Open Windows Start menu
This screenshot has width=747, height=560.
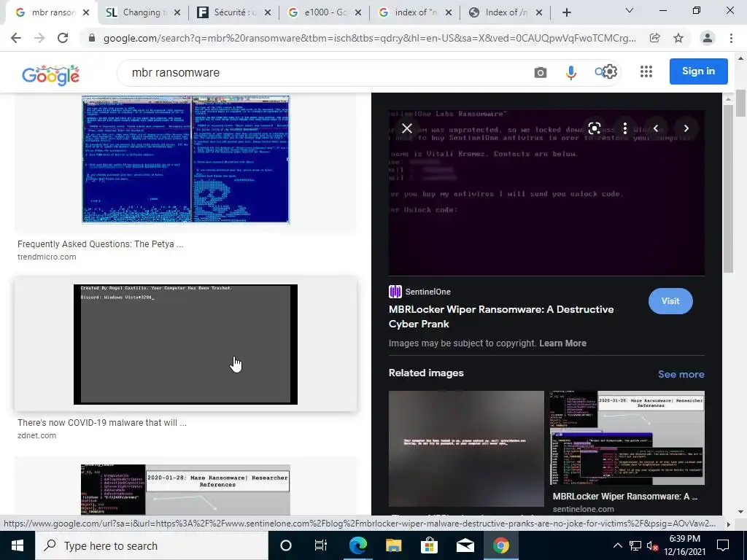(18, 545)
